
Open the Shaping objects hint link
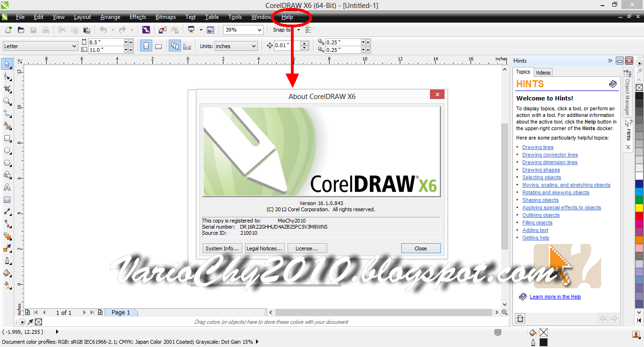click(540, 200)
